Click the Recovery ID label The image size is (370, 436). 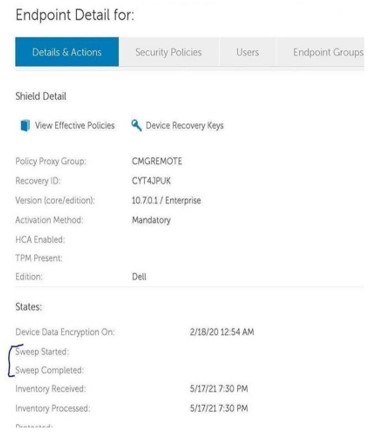[38, 181]
